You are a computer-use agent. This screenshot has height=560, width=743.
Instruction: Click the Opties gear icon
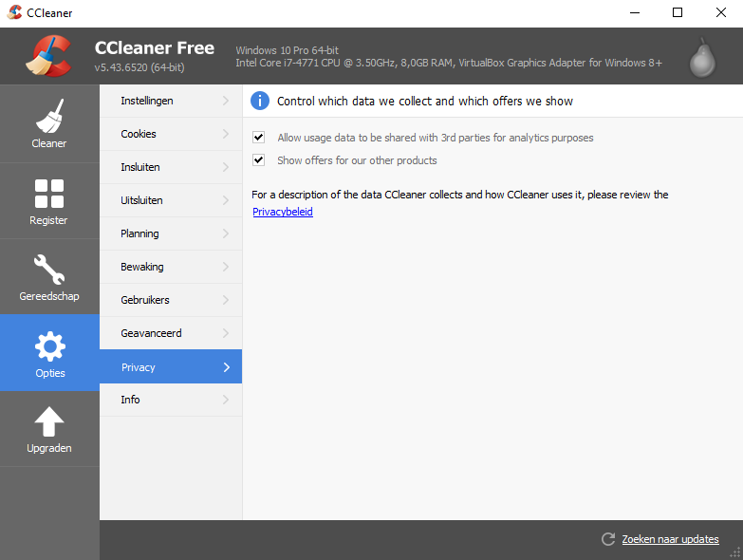tap(49, 345)
